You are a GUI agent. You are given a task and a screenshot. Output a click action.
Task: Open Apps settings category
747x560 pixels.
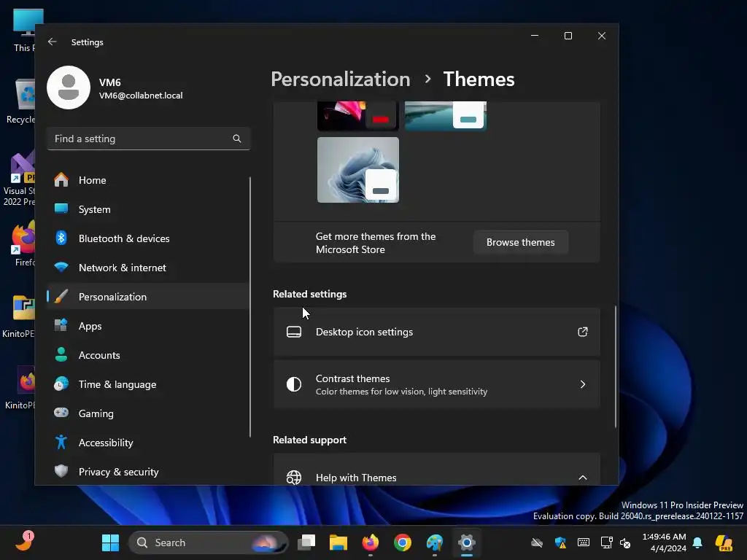pyautogui.click(x=147, y=326)
